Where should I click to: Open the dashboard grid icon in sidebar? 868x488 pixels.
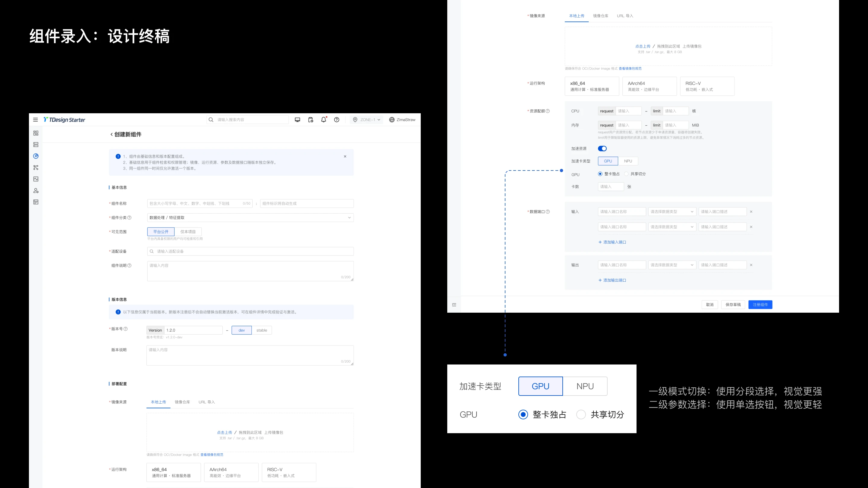click(36, 133)
